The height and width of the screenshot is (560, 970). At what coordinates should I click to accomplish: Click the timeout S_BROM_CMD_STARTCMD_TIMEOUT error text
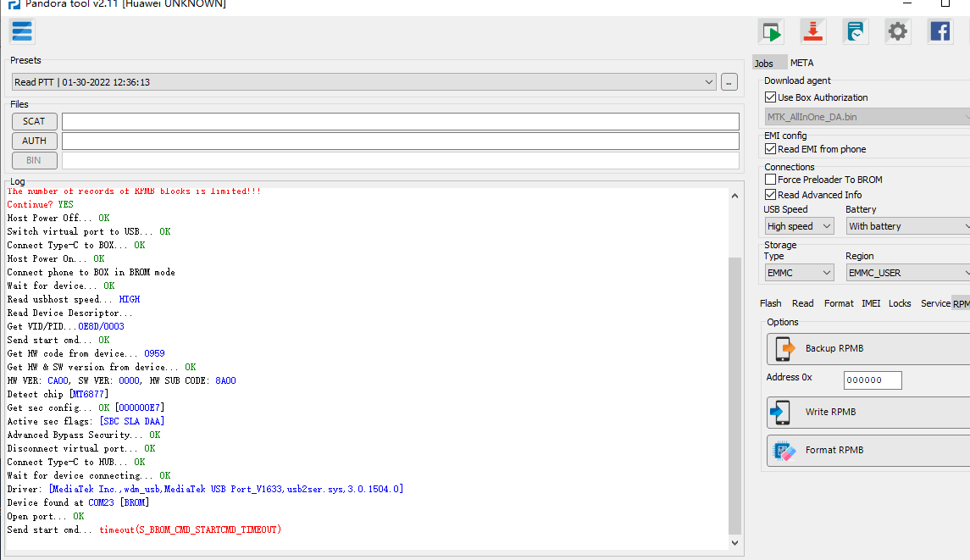(x=190, y=530)
